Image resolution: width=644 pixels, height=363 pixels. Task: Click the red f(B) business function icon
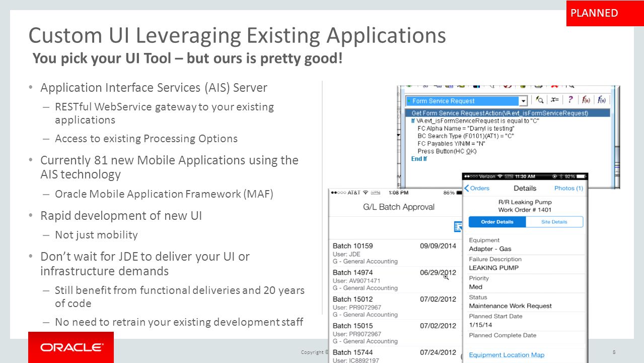[586, 100]
